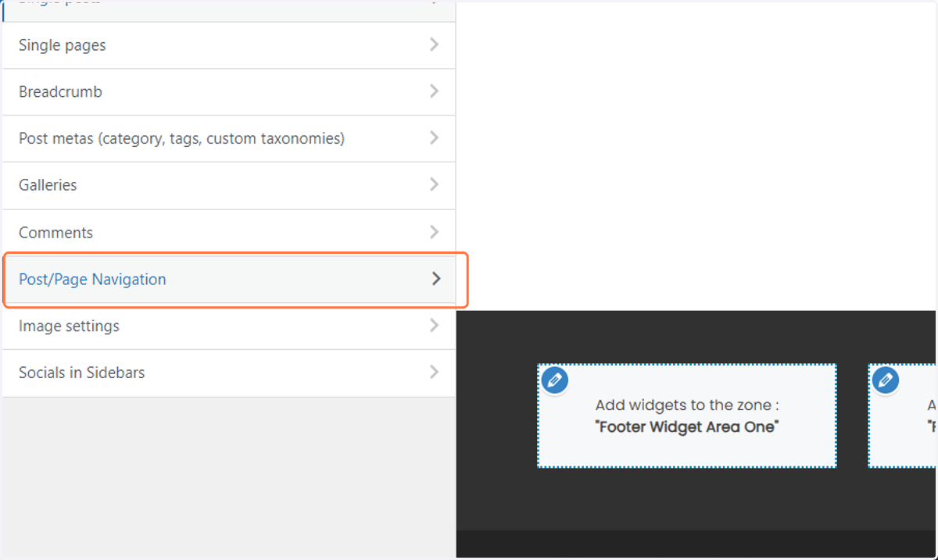Open Post/Page Navigation settings
Viewport: 938px width, 560px height.
[229, 280]
